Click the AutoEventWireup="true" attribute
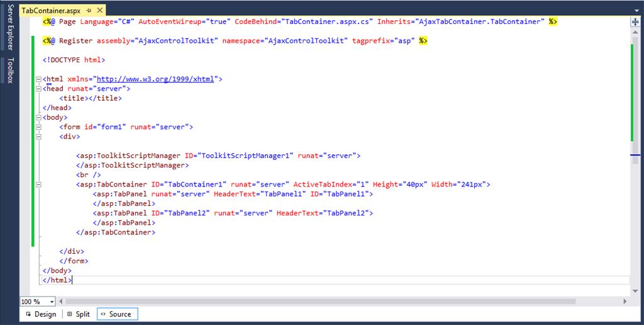The width and height of the screenshot is (644, 325). [184, 22]
